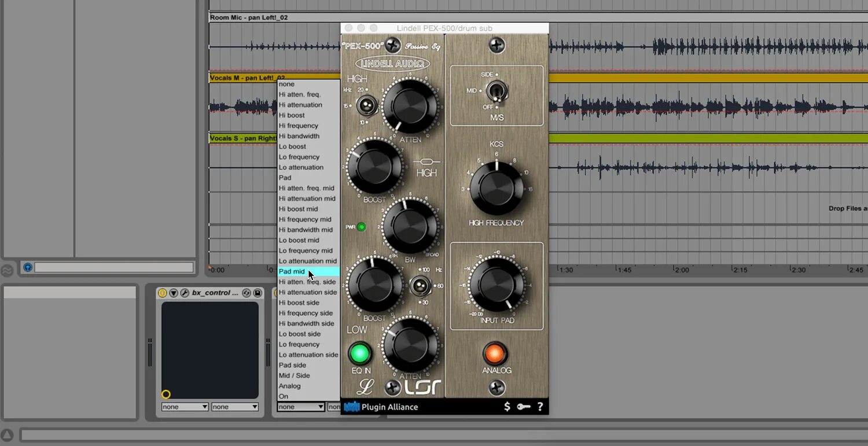Toggle the green EQ IN button
Viewport: 868px width, 446px height.
pos(360,353)
